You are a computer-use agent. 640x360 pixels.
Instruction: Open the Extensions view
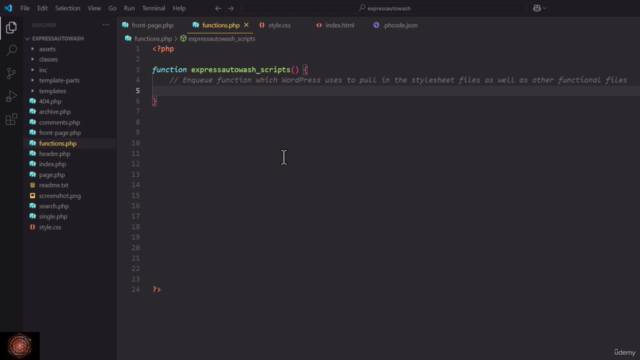11,119
